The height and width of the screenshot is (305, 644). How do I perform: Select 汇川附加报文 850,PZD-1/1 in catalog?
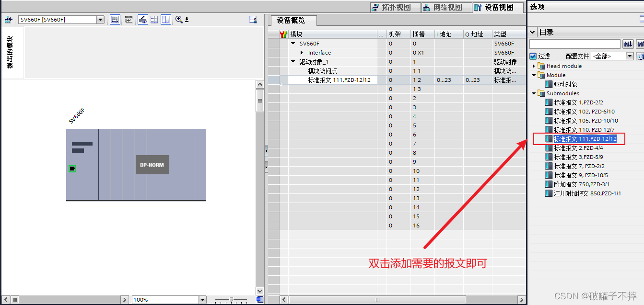[x=587, y=193]
